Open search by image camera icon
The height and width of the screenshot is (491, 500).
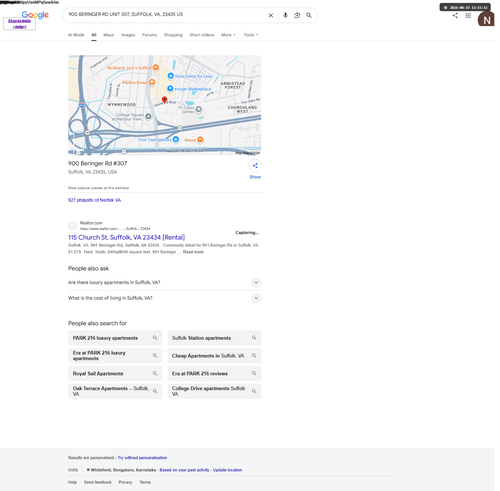(297, 15)
